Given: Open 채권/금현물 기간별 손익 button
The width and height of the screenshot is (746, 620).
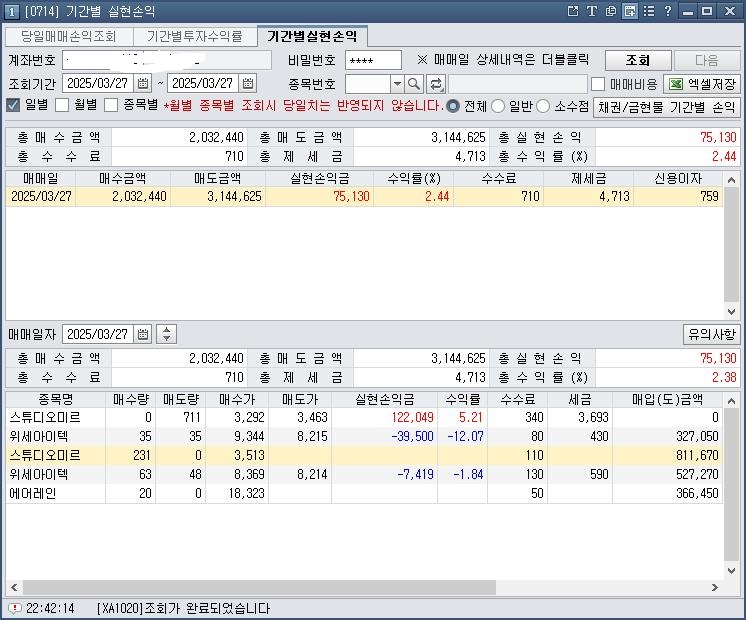Looking at the screenshot, I should [x=667, y=107].
